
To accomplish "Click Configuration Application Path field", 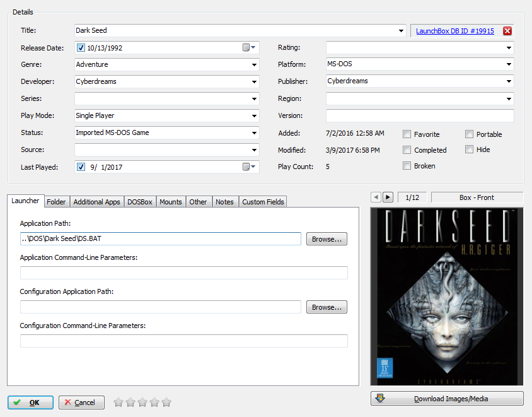I will click(161, 307).
